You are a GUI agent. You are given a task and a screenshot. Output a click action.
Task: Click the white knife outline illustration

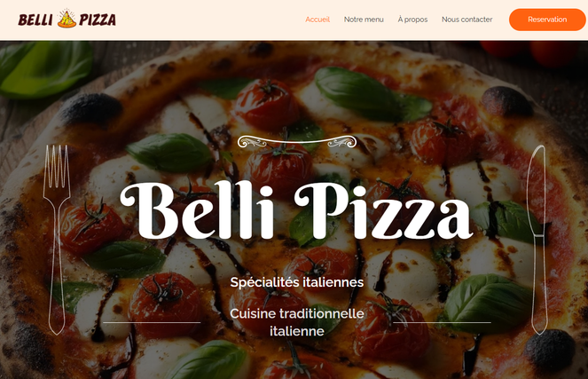tap(539, 240)
